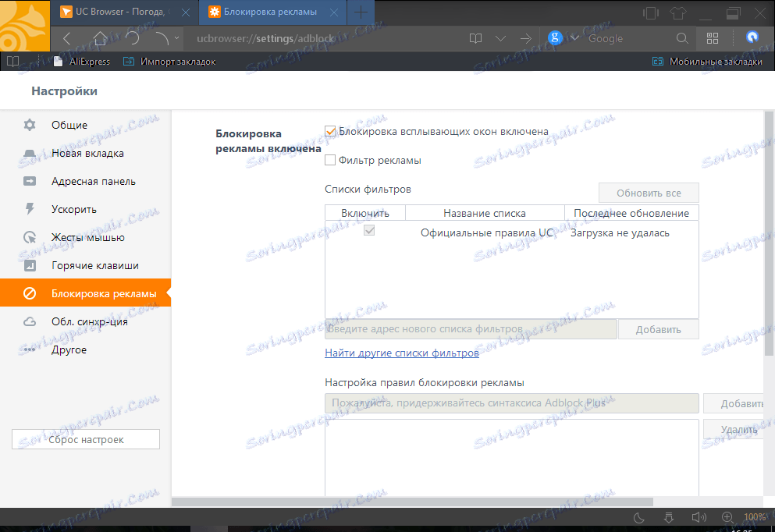Screen dimensions: 775x532
Task: Toggle Блокировка всплывающих окон checkbox
Action: pos(330,131)
